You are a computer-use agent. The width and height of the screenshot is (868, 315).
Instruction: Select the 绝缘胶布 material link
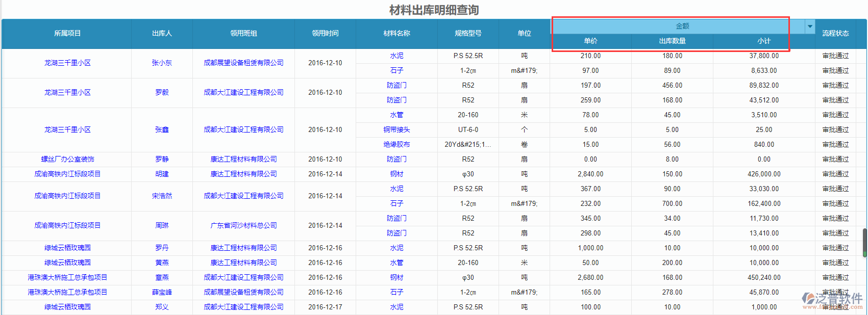pos(396,145)
